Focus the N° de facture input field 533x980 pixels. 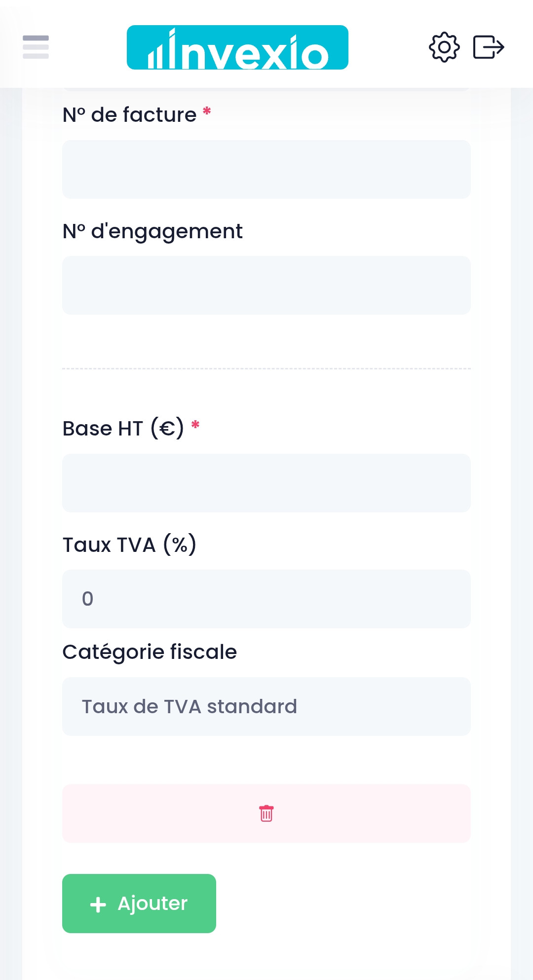[x=266, y=169]
